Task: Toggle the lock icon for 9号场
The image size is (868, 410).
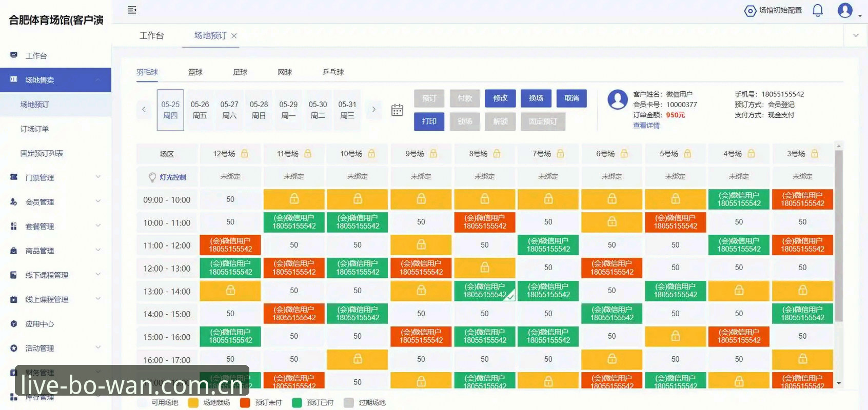Action: pos(433,154)
